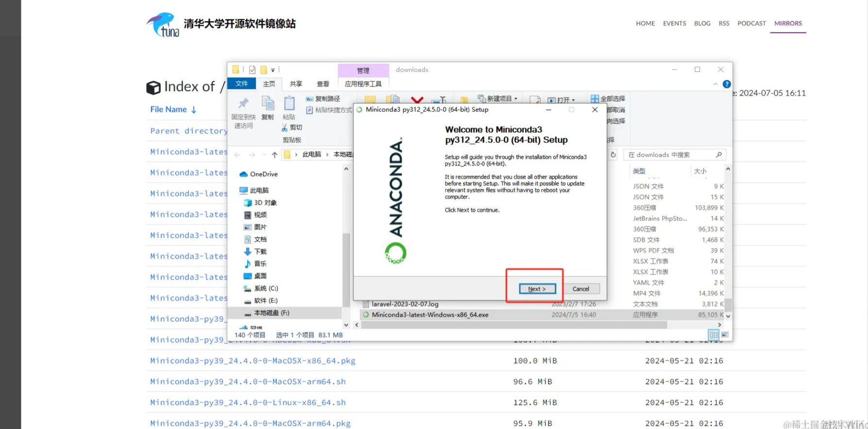This screenshot has width=868, height=429.
Task: Click the Copy icon in Explorer ribbon
Action: tap(267, 103)
